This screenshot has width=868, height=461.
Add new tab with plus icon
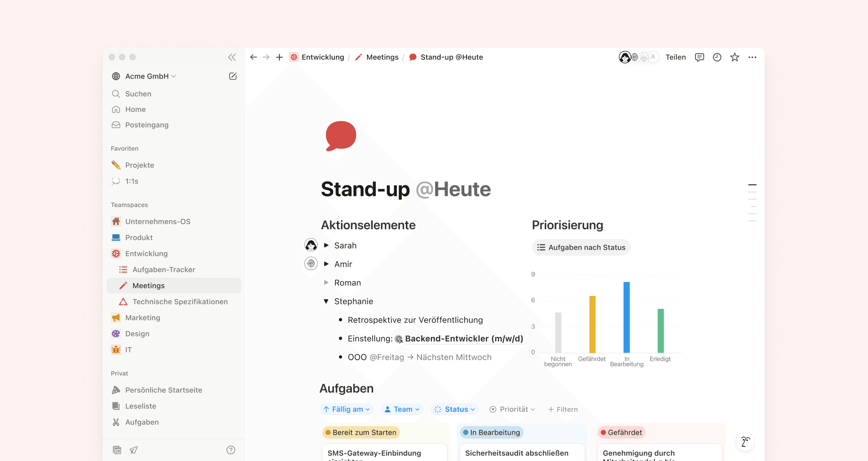coord(279,57)
